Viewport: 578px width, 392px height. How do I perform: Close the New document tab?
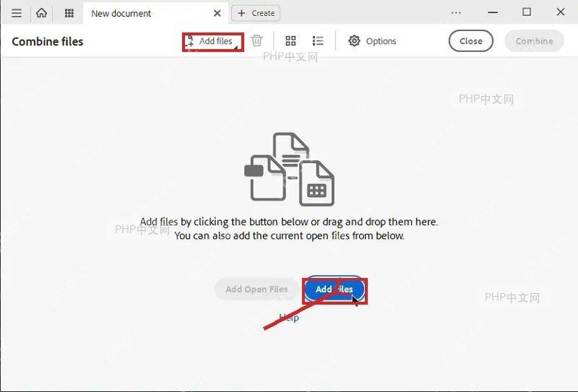coord(217,13)
